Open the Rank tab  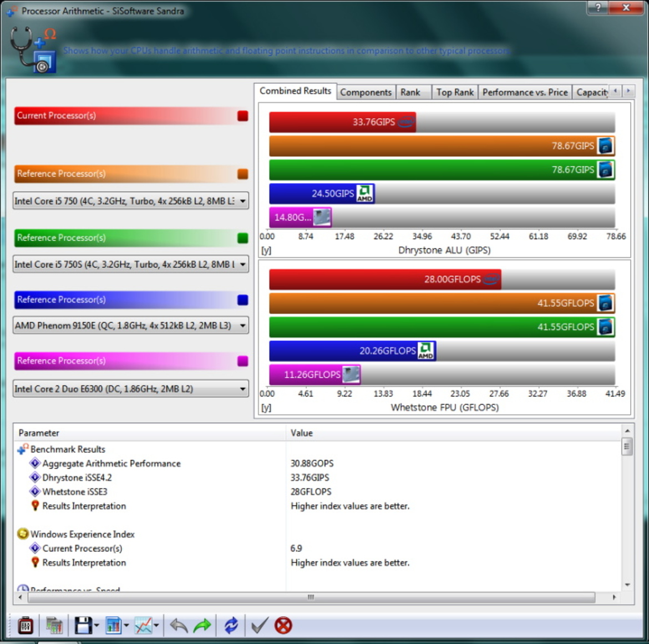pos(413,92)
